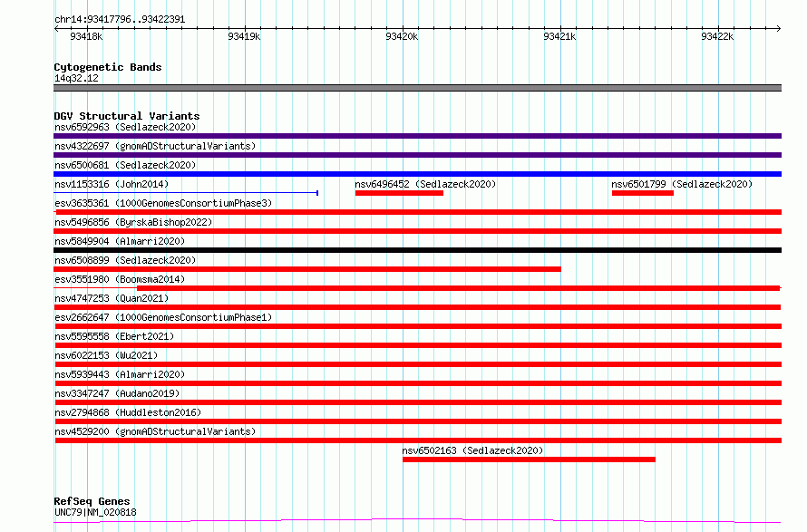Image resolution: width=807 pixels, height=532 pixels.
Task: Click nsv2794868 (Huddleston2016) label
Action: pyautogui.click(x=128, y=412)
